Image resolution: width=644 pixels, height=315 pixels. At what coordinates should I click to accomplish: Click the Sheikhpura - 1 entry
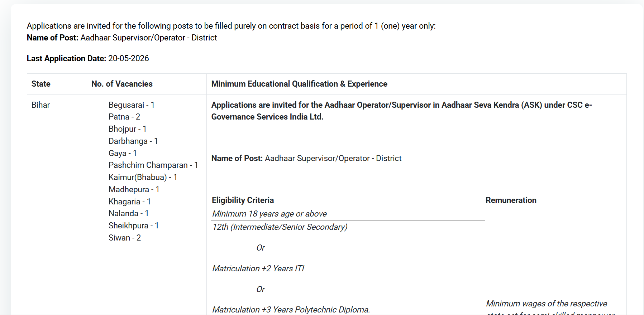(x=133, y=226)
